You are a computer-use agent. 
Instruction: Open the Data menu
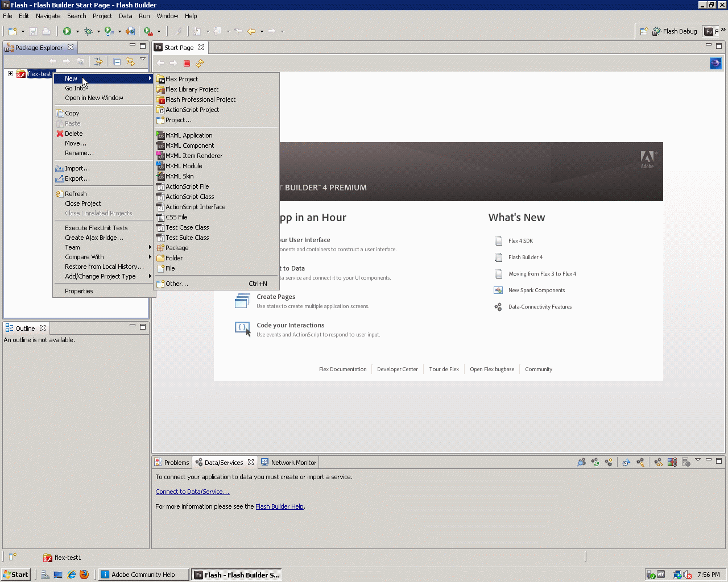(125, 16)
